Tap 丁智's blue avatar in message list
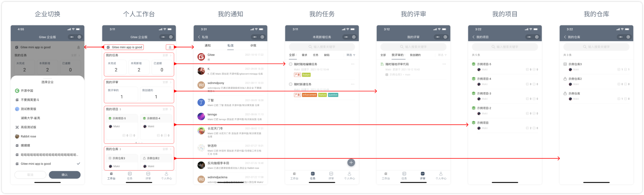 201,102
